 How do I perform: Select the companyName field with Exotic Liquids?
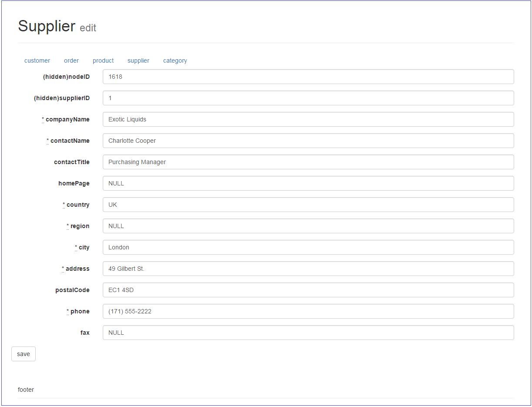pos(308,119)
